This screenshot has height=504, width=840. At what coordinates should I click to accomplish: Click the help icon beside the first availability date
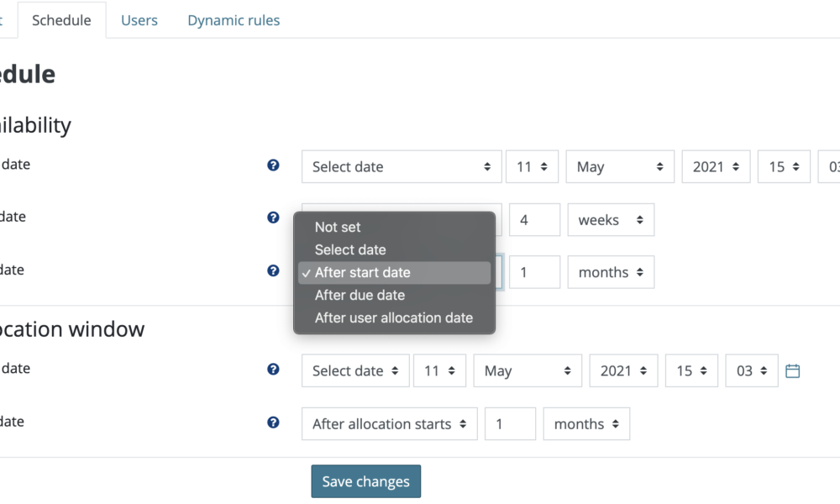pos(272,165)
